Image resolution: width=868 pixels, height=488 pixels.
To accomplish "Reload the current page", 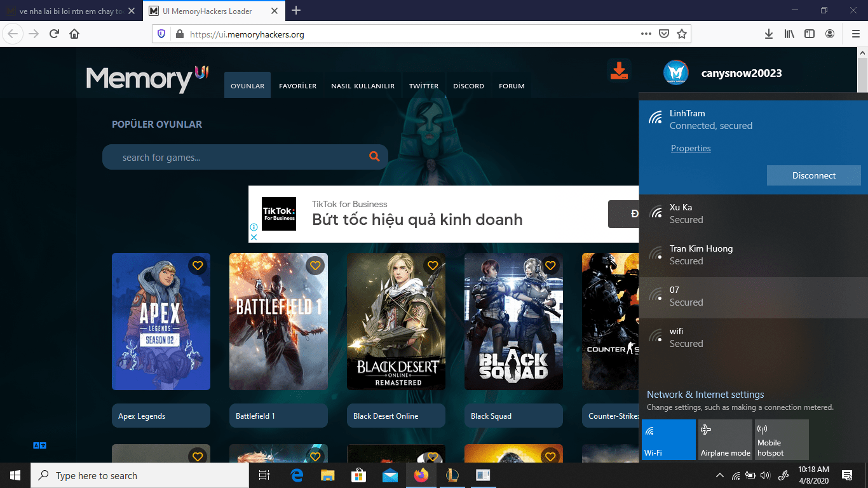I will click(54, 34).
